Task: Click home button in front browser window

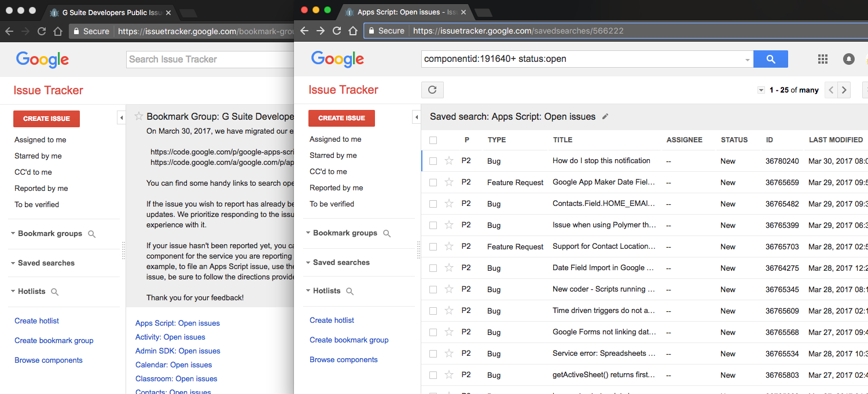Action: (353, 31)
